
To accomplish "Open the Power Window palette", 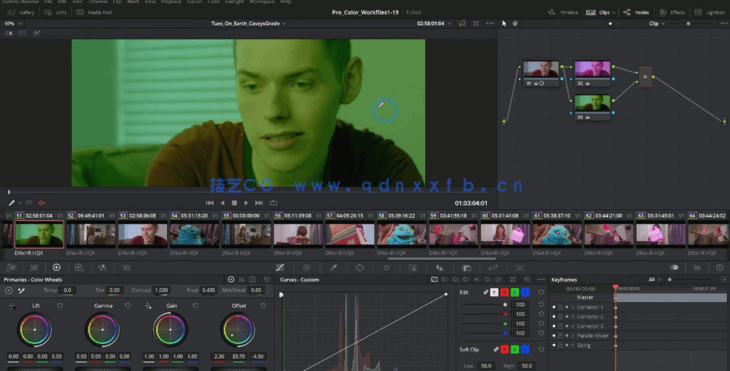I will pyautogui.click(x=360, y=268).
